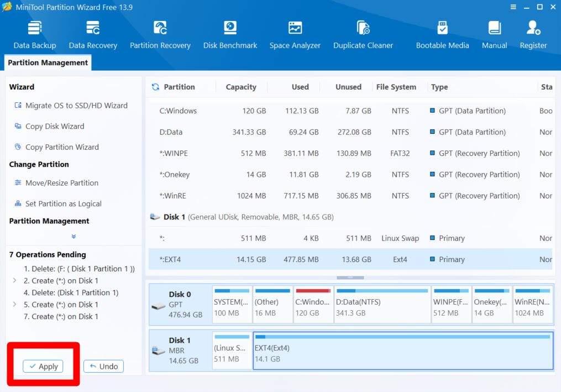Open the hamburger menu in the title bar
Screen dimensions: 561x392
513,7
